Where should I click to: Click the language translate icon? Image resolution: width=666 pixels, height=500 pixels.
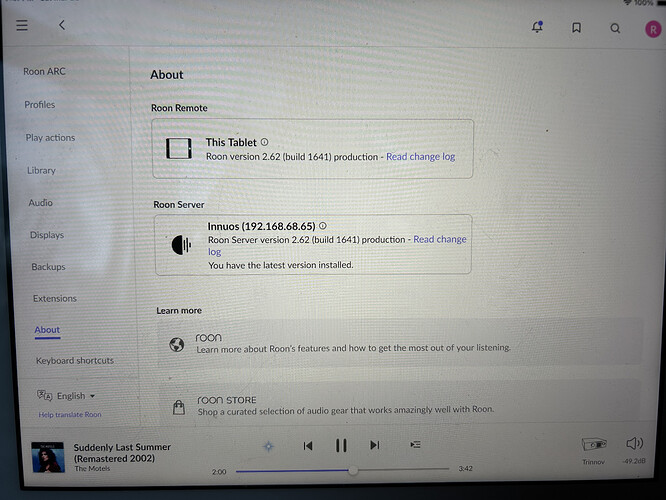pos(44,395)
